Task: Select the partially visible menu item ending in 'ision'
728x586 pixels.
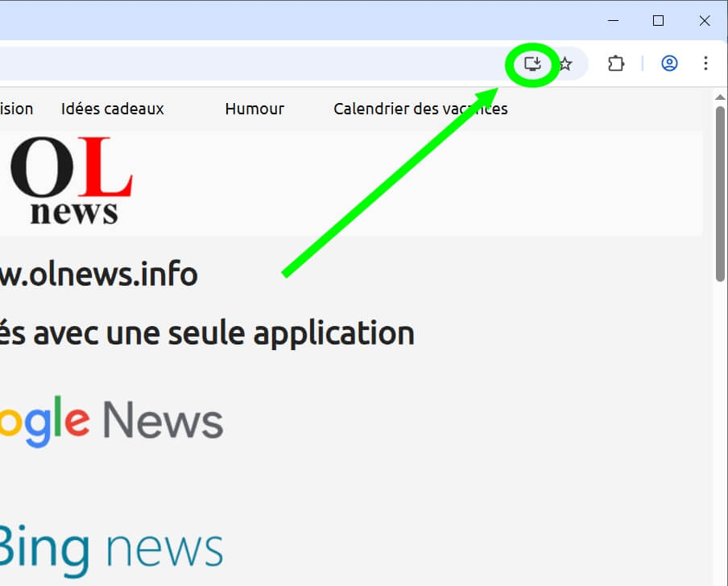Action: point(16,109)
